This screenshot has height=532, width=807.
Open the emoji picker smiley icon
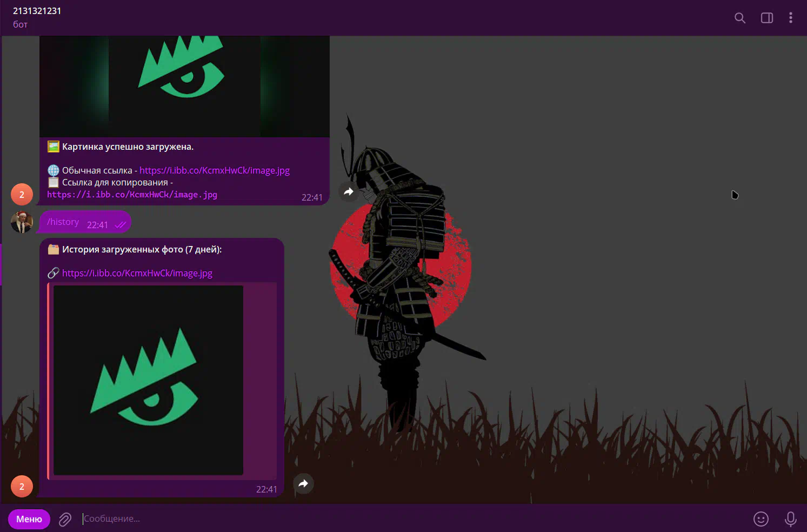(x=761, y=519)
